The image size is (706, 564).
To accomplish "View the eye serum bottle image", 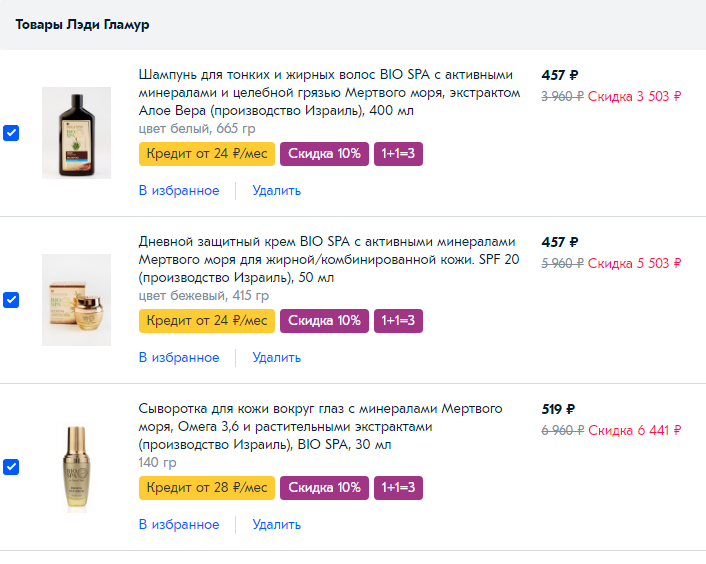I will [x=76, y=467].
